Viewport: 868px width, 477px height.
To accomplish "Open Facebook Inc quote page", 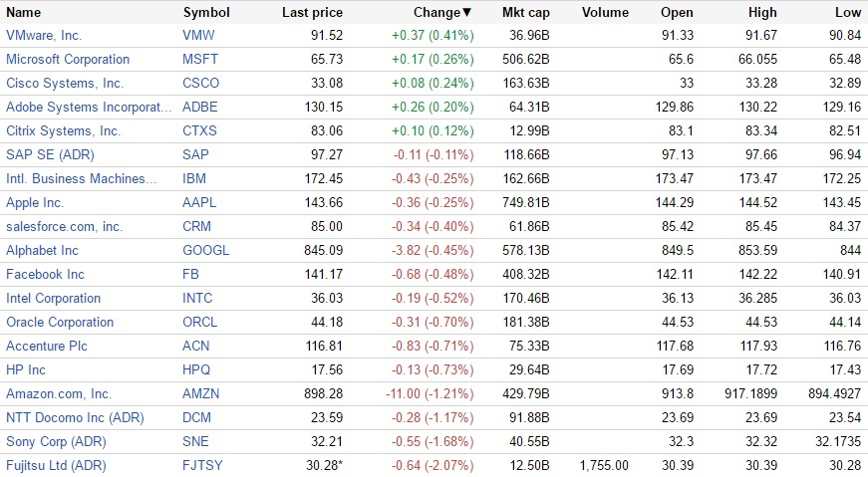I will pyautogui.click(x=45, y=275).
